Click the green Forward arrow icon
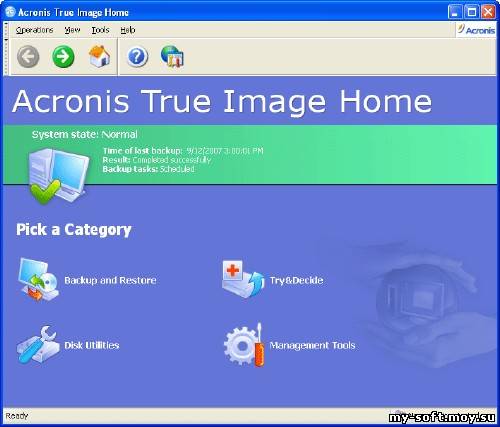 pyautogui.click(x=63, y=57)
